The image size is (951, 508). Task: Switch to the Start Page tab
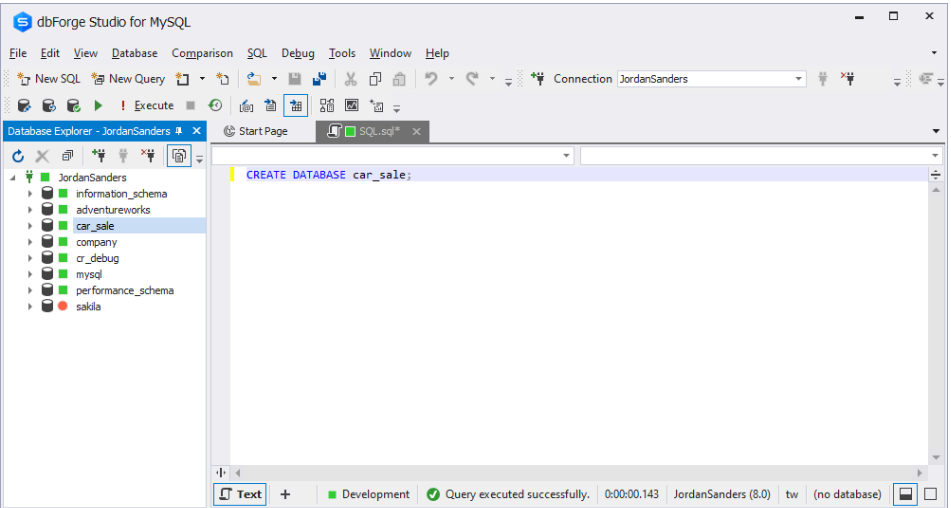point(255,131)
